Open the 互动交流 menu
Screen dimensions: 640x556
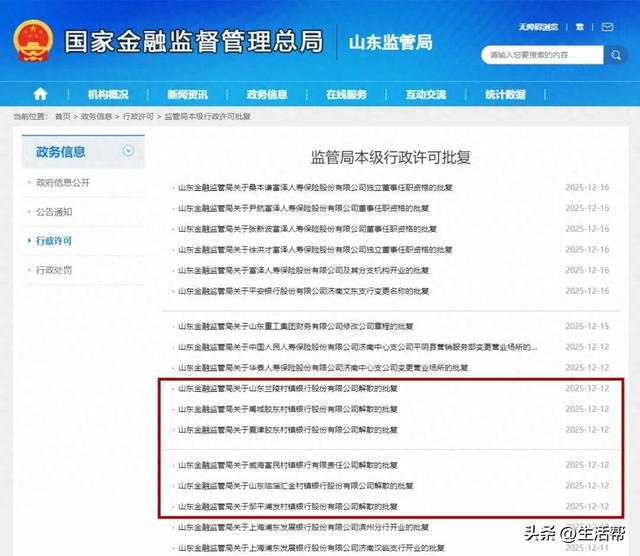coord(426,95)
